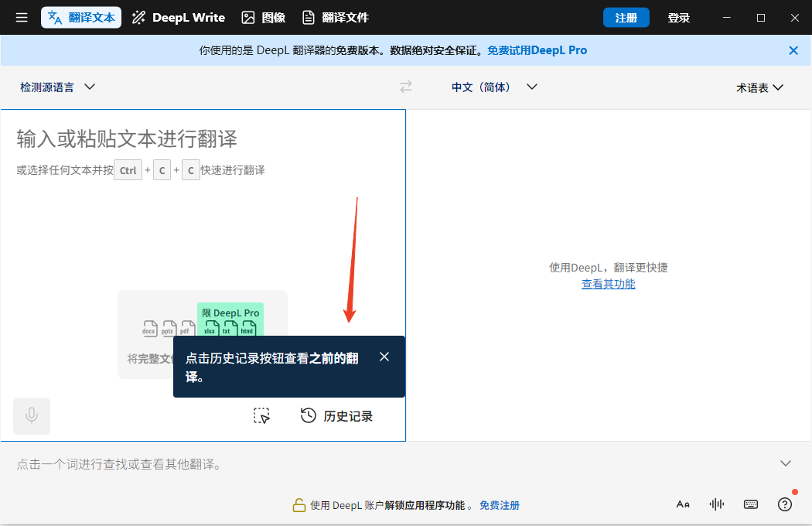The height and width of the screenshot is (526, 812).
Task: Click the screen capture selection icon
Action: tap(261, 415)
